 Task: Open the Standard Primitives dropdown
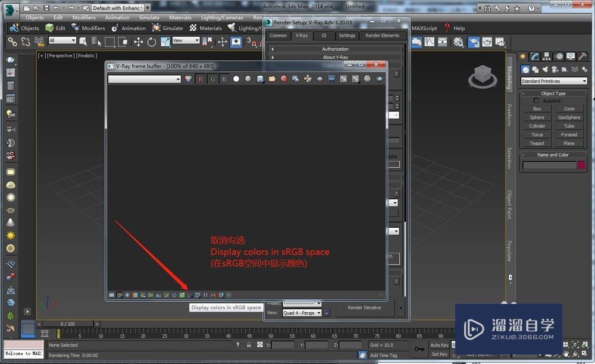553,81
